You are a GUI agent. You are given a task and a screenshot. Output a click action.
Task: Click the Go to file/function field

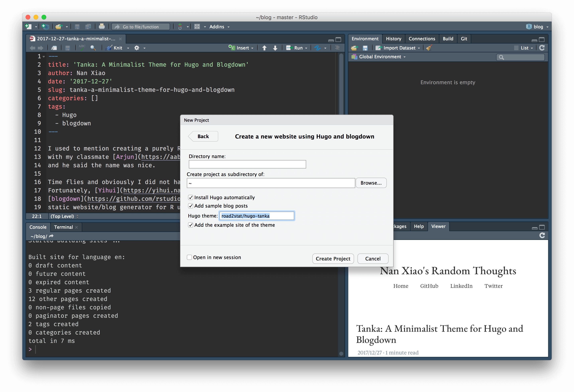tap(141, 27)
